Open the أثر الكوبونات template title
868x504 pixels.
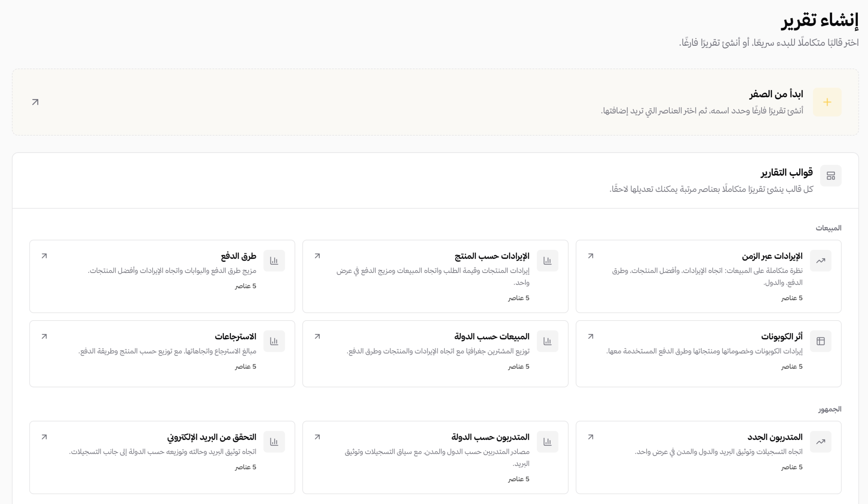pyautogui.click(x=782, y=336)
